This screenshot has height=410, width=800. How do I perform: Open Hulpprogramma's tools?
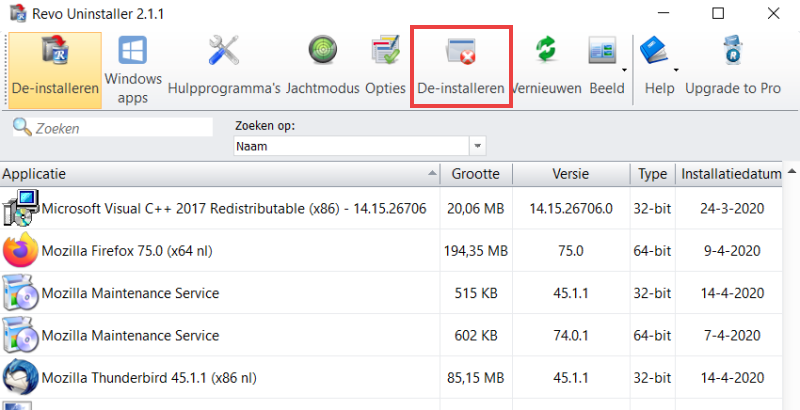pos(224,67)
